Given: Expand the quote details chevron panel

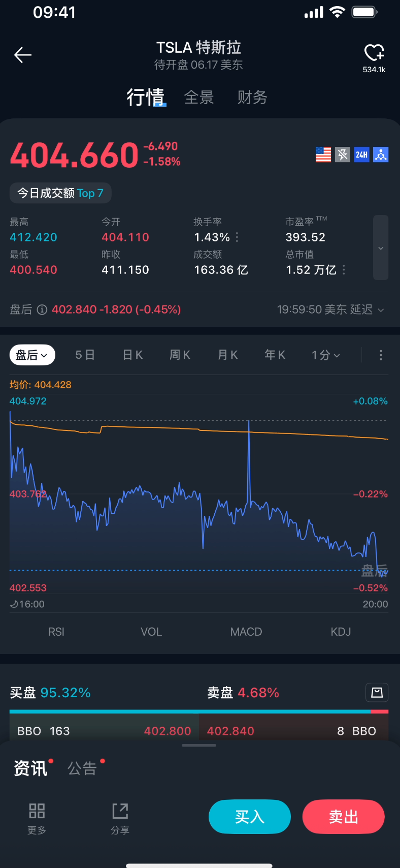Looking at the screenshot, I should (x=381, y=248).
